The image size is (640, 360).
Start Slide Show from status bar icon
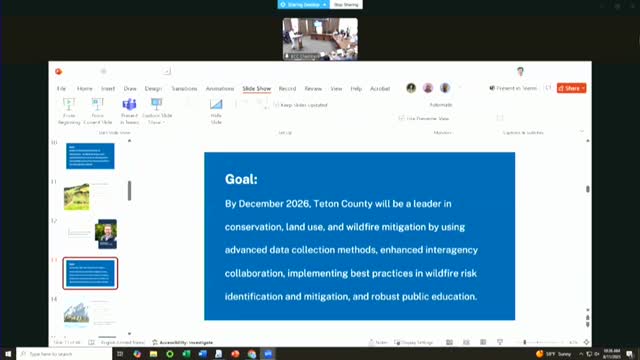pos(500,342)
